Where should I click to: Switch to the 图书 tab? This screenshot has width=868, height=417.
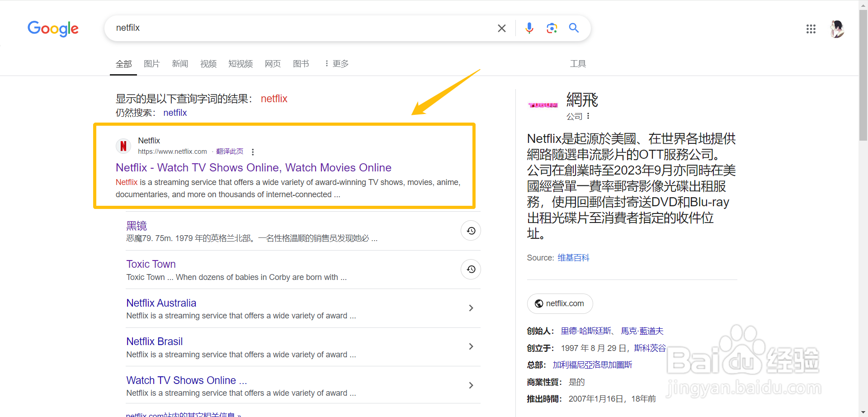(301, 64)
